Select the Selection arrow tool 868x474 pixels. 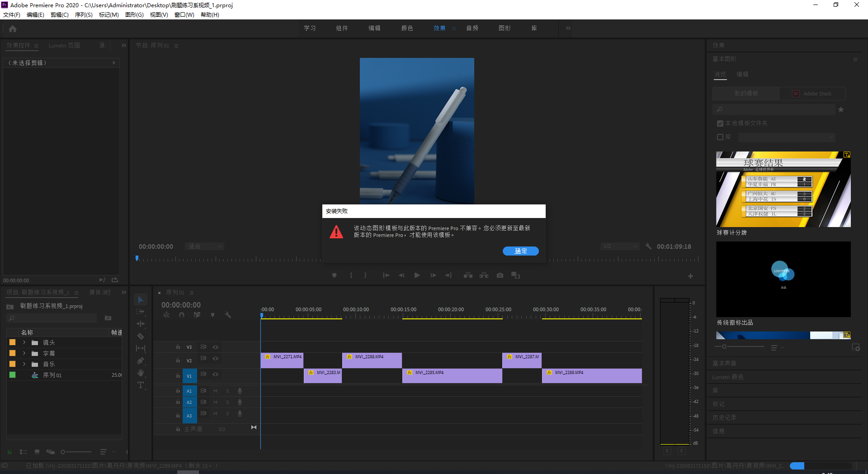pyautogui.click(x=141, y=300)
